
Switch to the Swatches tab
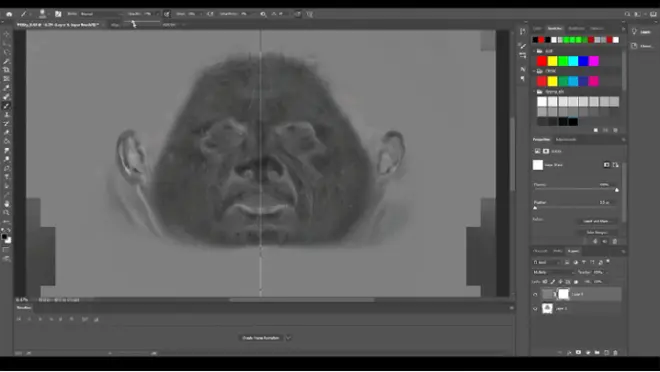555,28
